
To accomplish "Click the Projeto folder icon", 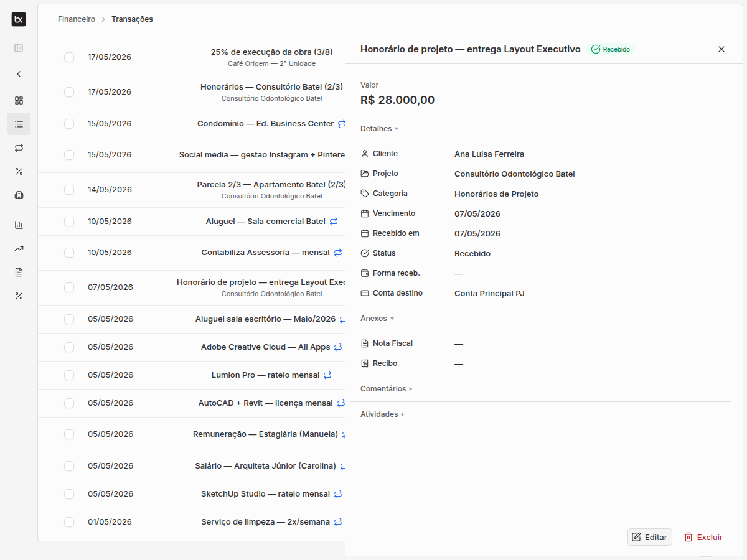I will pos(365,174).
